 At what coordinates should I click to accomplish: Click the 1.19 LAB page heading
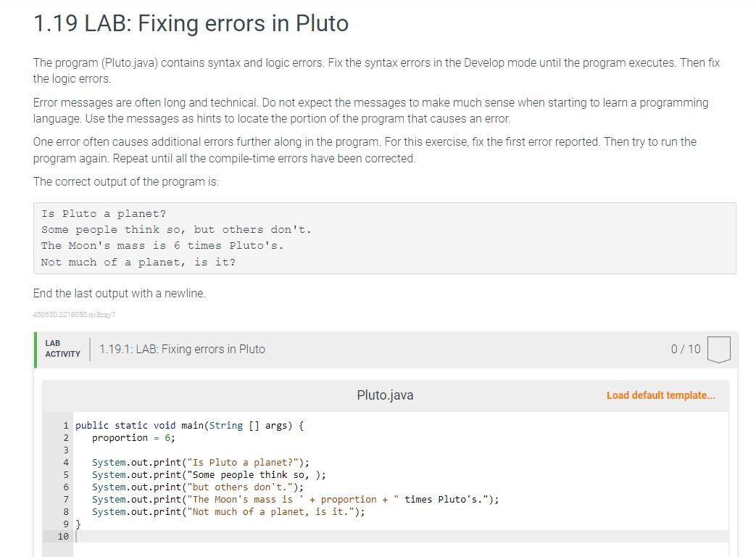pyautogui.click(x=189, y=23)
